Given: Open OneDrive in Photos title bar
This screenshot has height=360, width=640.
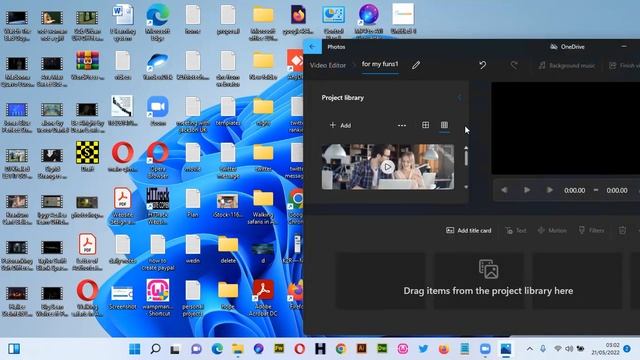Looking at the screenshot, I should pos(567,47).
